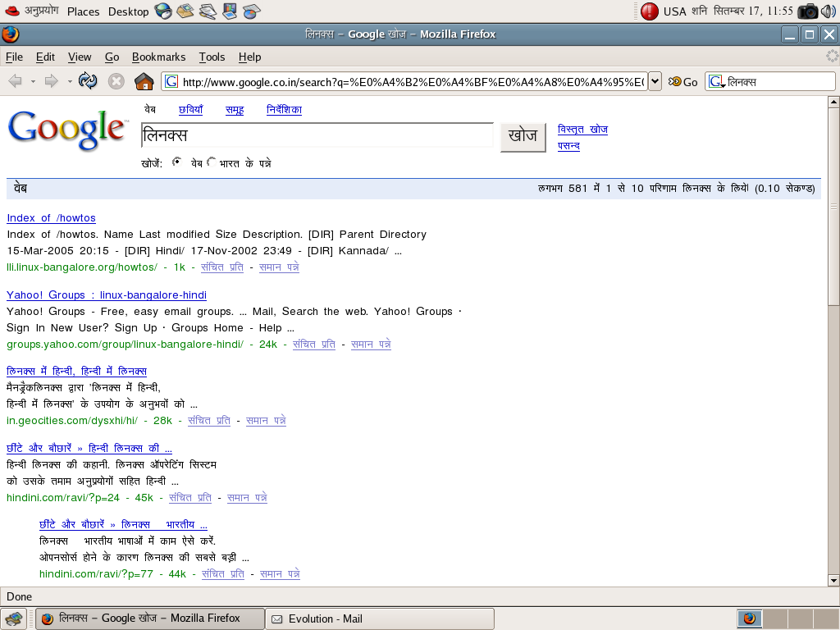Launch the word processor panel launcher
The height and width of the screenshot is (630, 840).
[208, 11]
